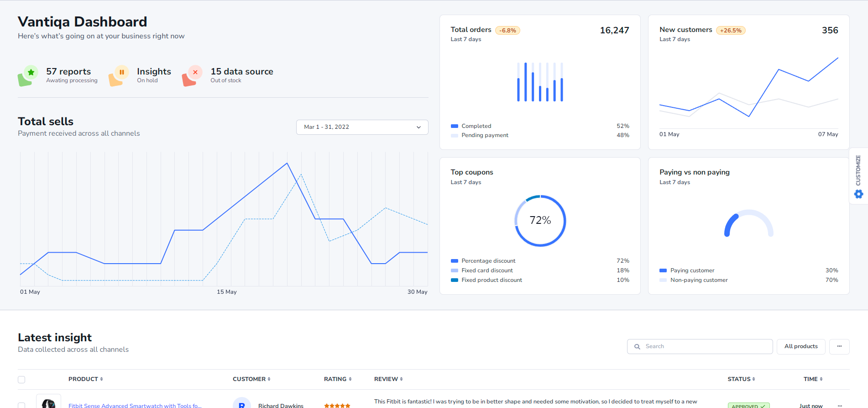This screenshot has height=408, width=868.
Task: Click Richard Dawkins avatar
Action: click(242, 403)
